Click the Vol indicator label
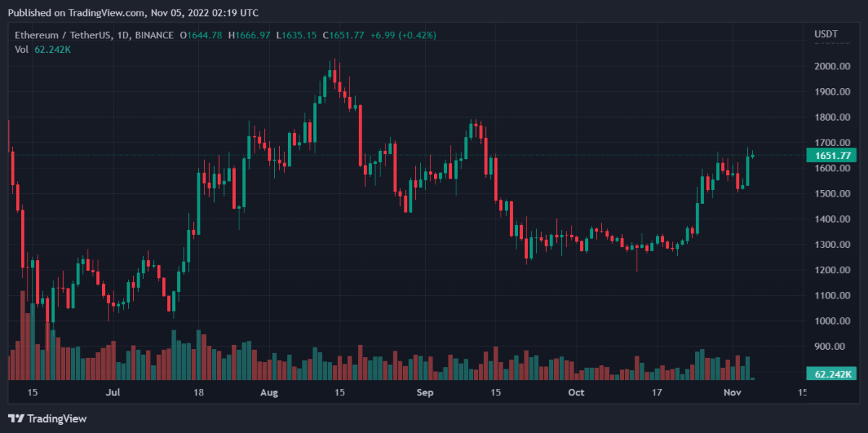This screenshot has width=868, height=433. 21,49
